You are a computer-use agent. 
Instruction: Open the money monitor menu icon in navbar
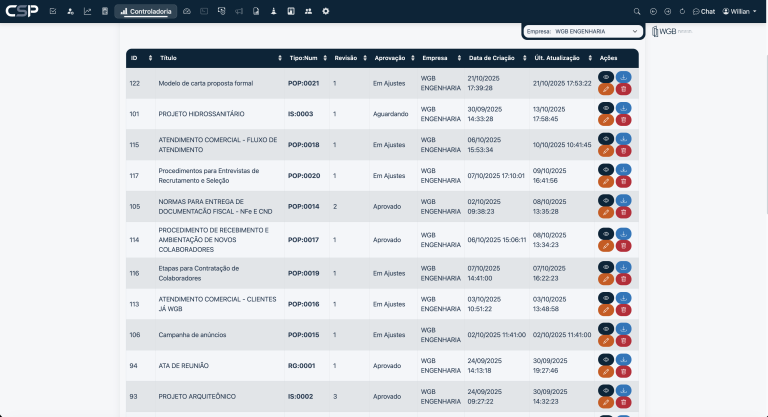point(221,11)
